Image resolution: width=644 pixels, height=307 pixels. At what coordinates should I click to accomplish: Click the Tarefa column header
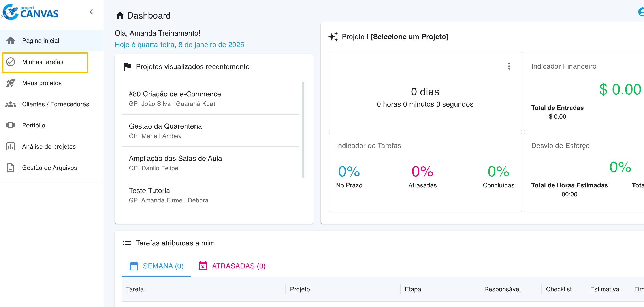click(x=135, y=289)
